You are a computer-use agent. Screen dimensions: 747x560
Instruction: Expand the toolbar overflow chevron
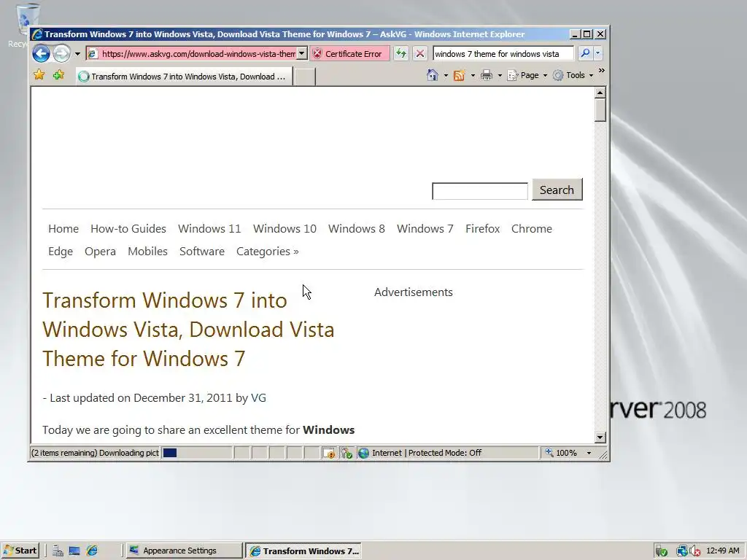coord(602,71)
